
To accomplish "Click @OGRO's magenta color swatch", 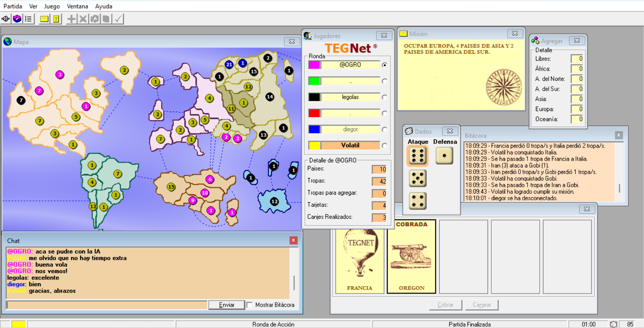I will tap(314, 65).
